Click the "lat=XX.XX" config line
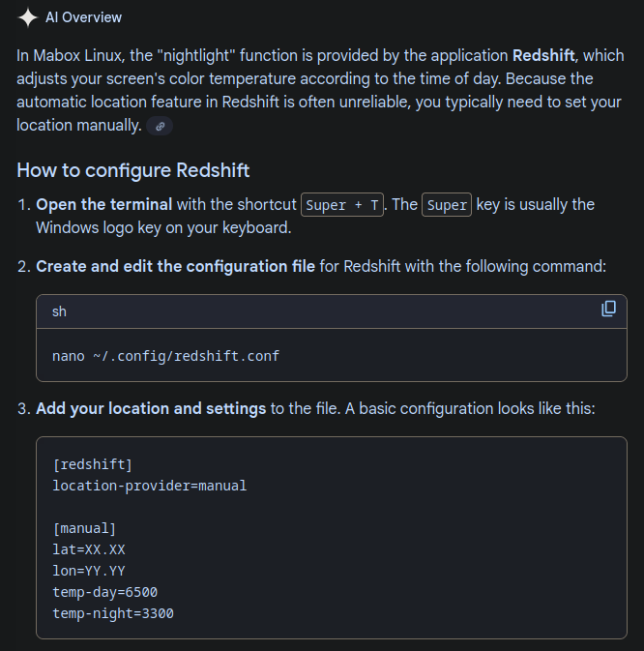The width and height of the screenshot is (644, 651). (x=89, y=549)
